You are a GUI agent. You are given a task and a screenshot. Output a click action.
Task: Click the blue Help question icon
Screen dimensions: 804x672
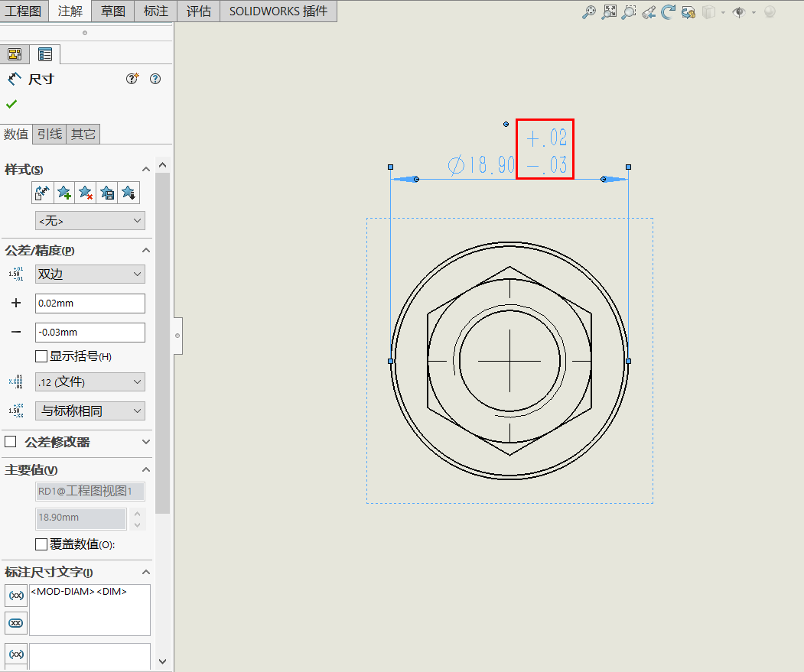click(155, 79)
